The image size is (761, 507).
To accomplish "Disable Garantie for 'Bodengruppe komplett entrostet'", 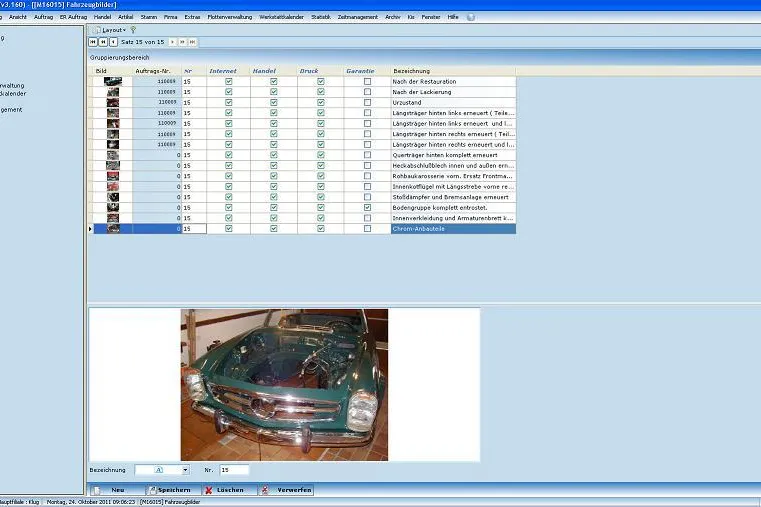I will point(367,208).
